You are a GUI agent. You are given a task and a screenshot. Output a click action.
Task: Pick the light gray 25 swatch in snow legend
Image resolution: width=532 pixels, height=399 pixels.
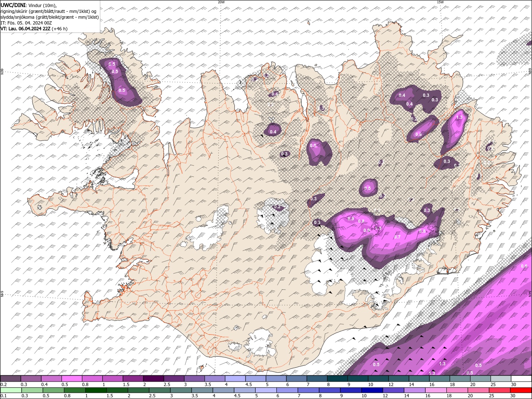(500, 379)
